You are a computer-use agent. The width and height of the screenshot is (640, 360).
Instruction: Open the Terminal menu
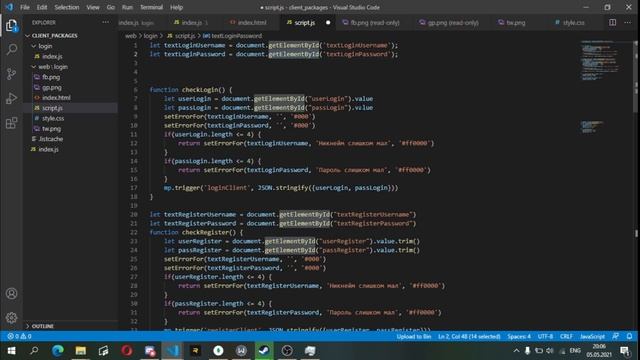[151, 7]
